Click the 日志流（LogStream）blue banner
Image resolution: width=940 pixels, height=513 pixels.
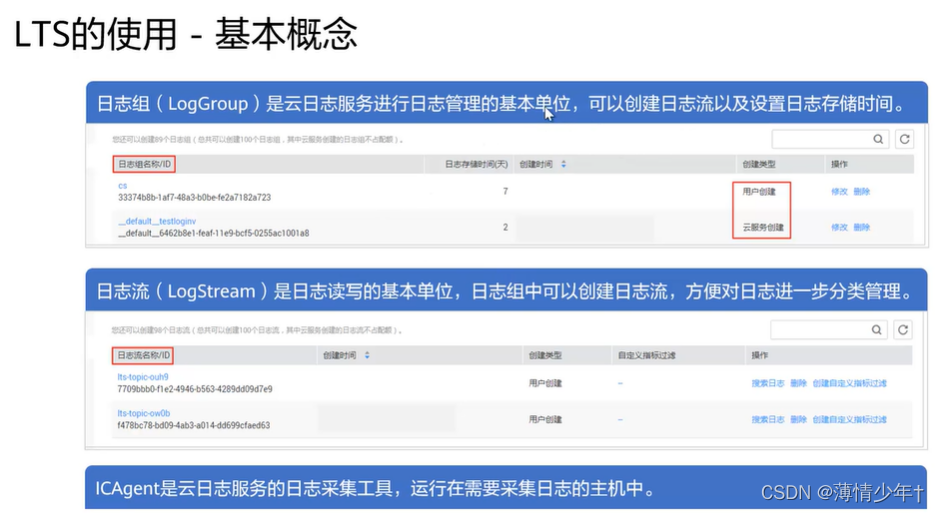(507, 291)
